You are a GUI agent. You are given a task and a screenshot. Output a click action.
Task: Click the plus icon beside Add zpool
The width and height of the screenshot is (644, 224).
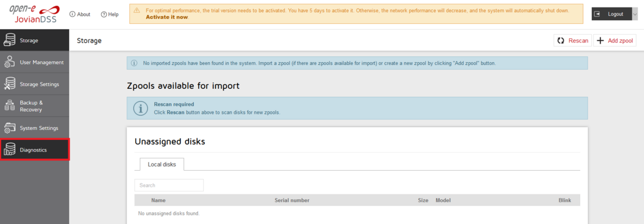[x=600, y=41]
